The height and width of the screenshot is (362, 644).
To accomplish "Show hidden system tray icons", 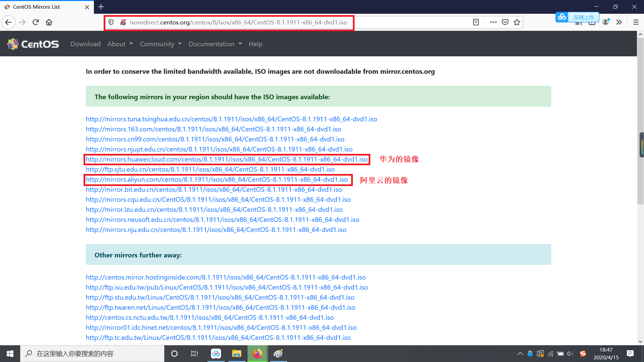I will tap(520, 354).
